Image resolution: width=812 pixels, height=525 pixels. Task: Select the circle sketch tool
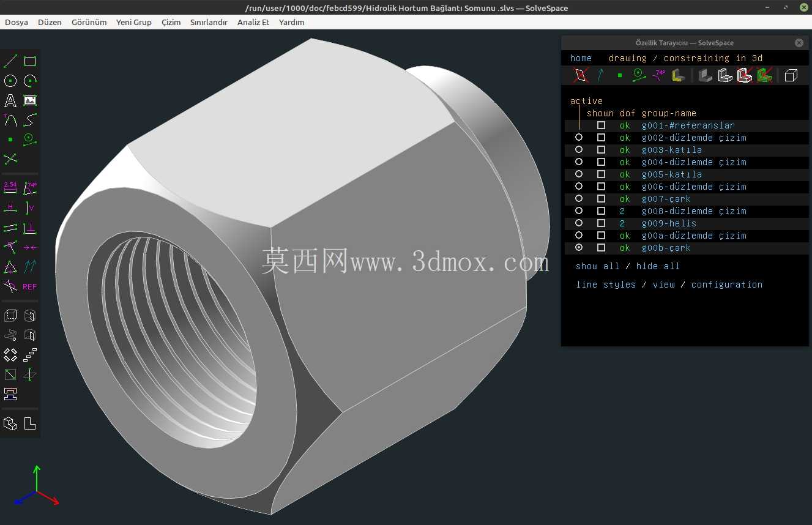click(10, 81)
